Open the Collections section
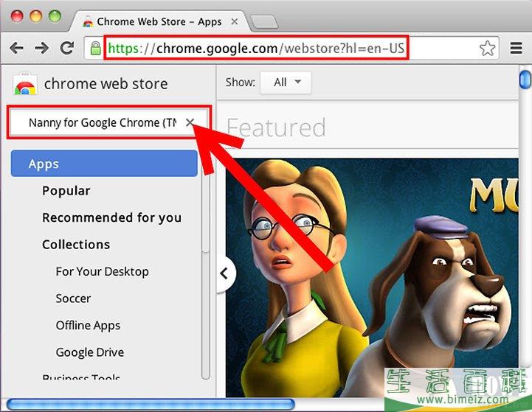 pyautogui.click(x=76, y=245)
